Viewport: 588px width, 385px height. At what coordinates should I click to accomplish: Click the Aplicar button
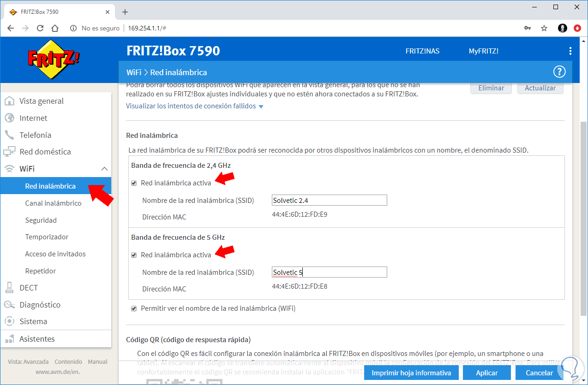[487, 373]
